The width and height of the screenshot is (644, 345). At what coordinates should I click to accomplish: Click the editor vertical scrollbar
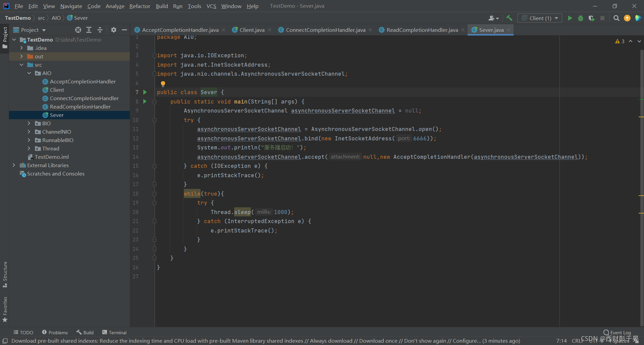[642, 188]
